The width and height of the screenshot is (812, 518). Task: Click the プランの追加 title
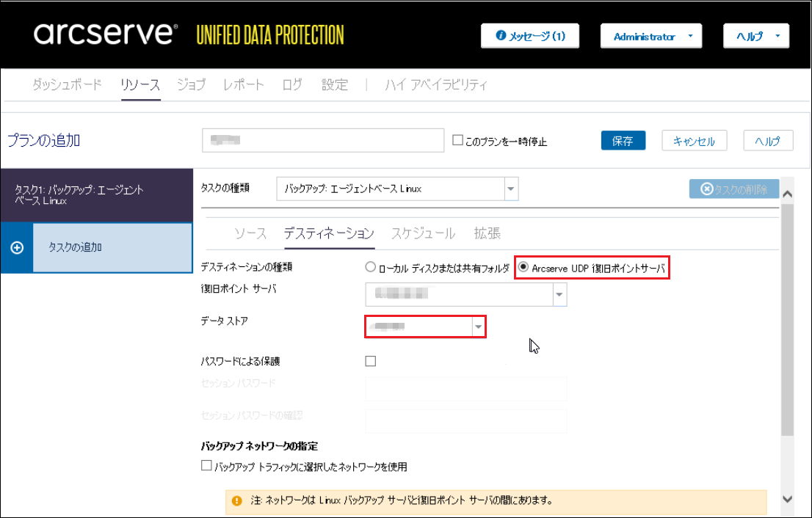pos(43,140)
